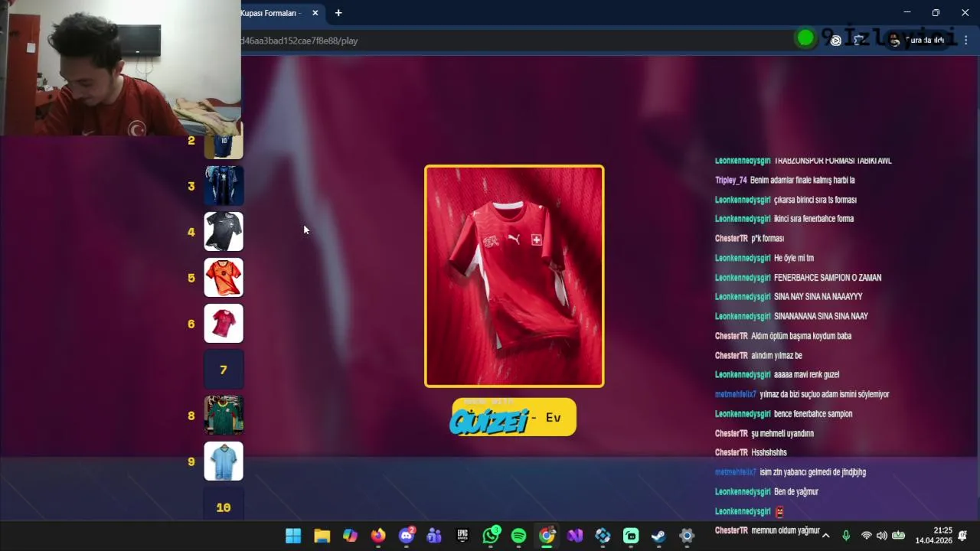Open Microsoft Teams taskbar icon
The width and height of the screenshot is (980, 551).
click(x=434, y=536)
